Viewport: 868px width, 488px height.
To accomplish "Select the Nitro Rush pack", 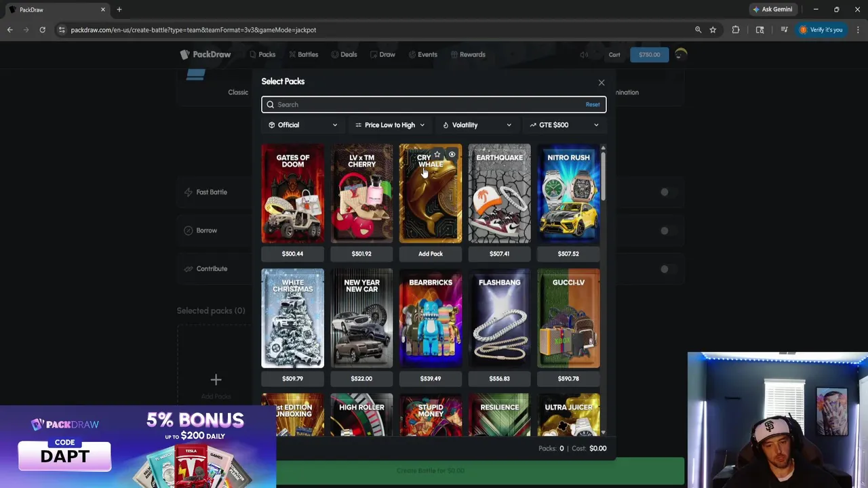I will [x=568, y=193].
